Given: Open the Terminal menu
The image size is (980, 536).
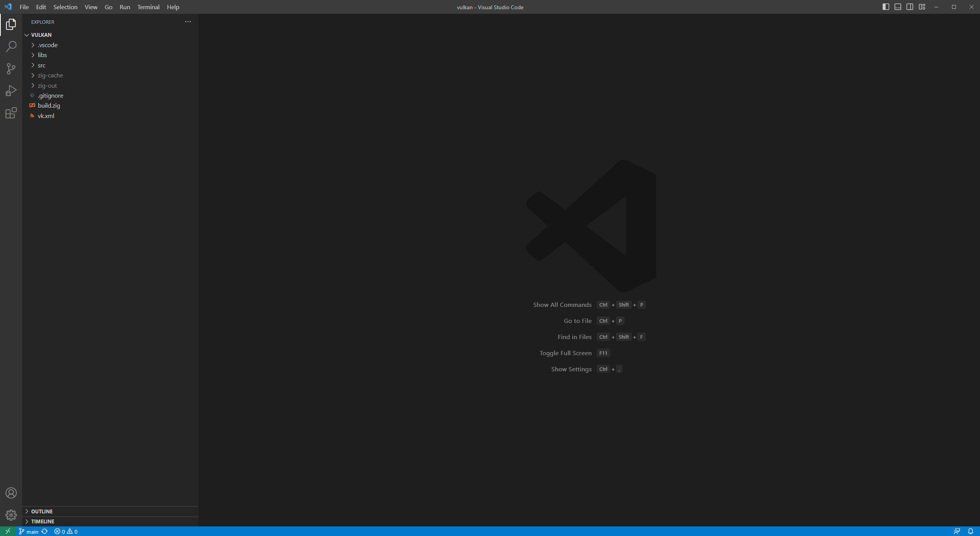Looking at the screenshot, I should (148, 7).
